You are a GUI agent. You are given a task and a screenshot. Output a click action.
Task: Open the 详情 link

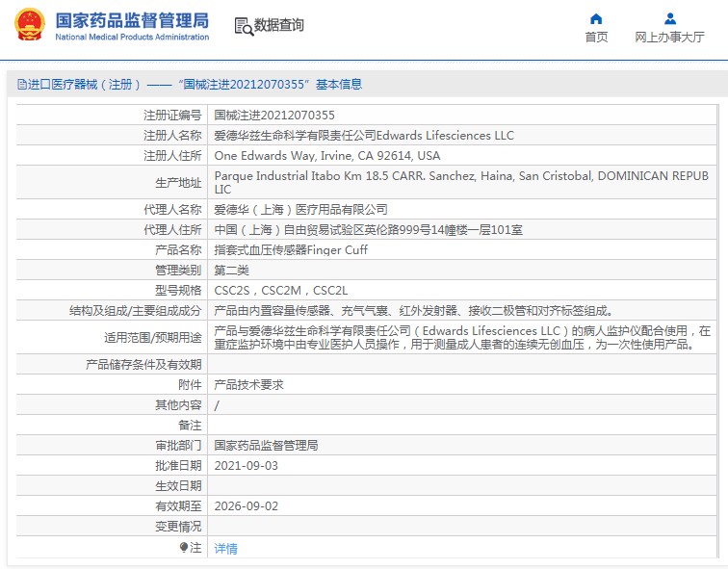225,549
